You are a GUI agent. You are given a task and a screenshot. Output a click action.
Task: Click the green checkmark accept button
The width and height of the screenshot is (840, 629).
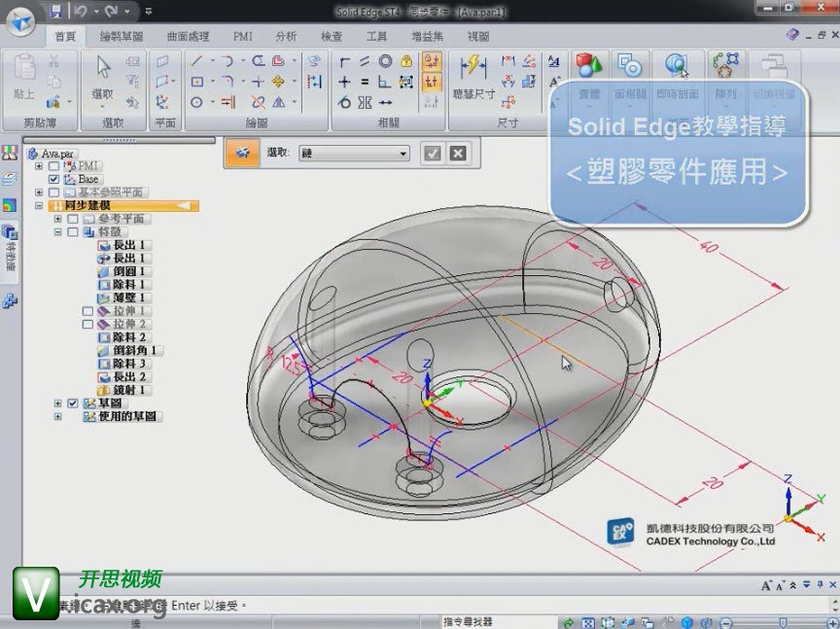click(x=434, y=153)
